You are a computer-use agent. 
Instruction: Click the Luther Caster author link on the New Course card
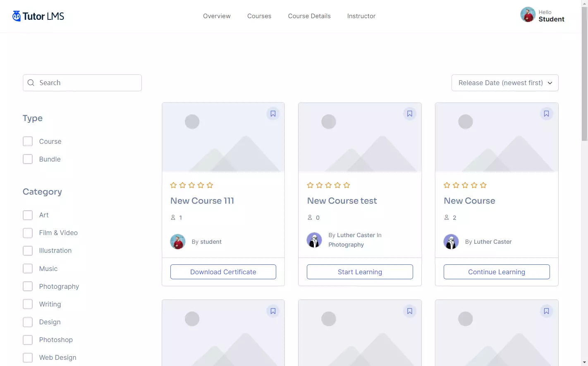pyautogui.click(x=492, y=242)
